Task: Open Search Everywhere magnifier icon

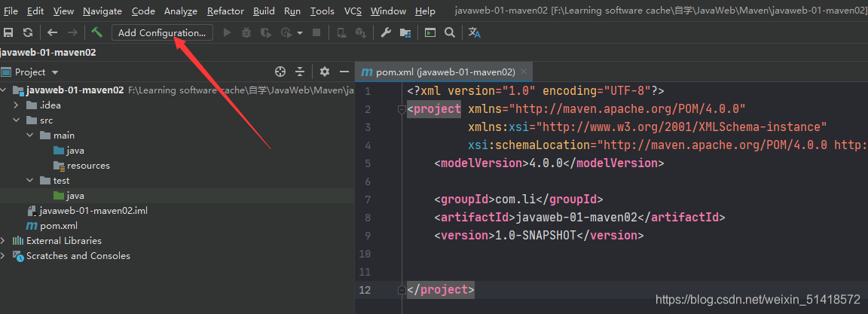Action: 450,32
